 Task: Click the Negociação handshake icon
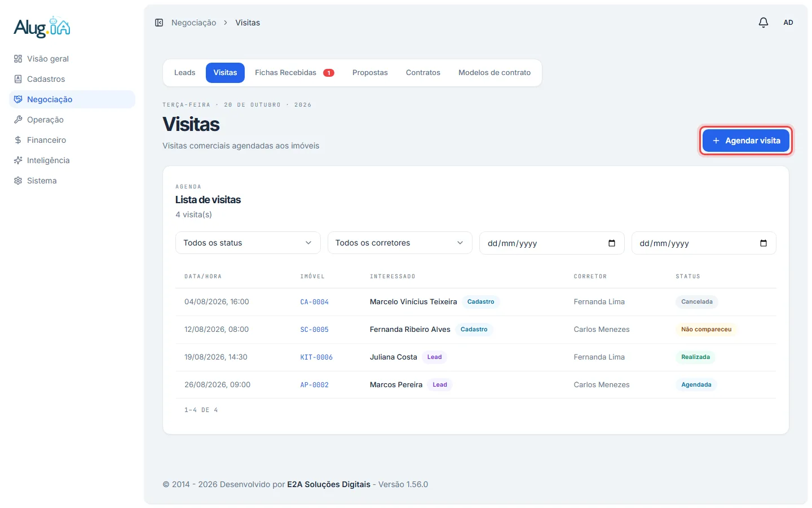(18, 99)
